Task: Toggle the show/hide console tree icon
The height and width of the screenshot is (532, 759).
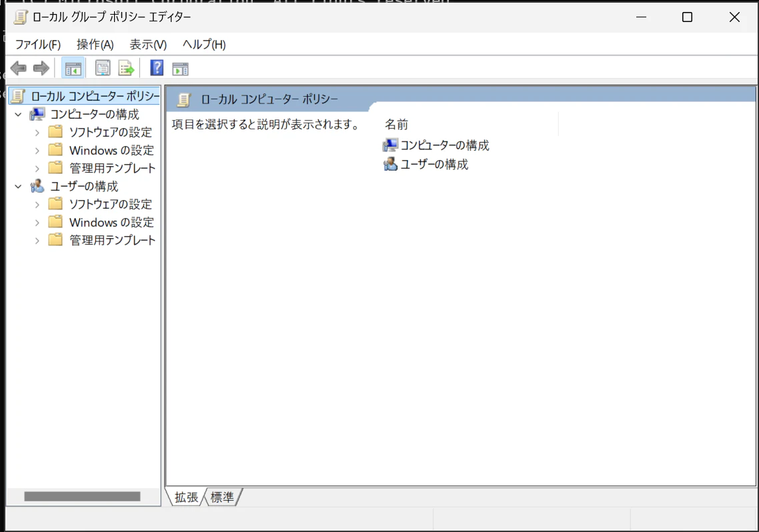Action: pyautogui.click(x=73, y=68)
